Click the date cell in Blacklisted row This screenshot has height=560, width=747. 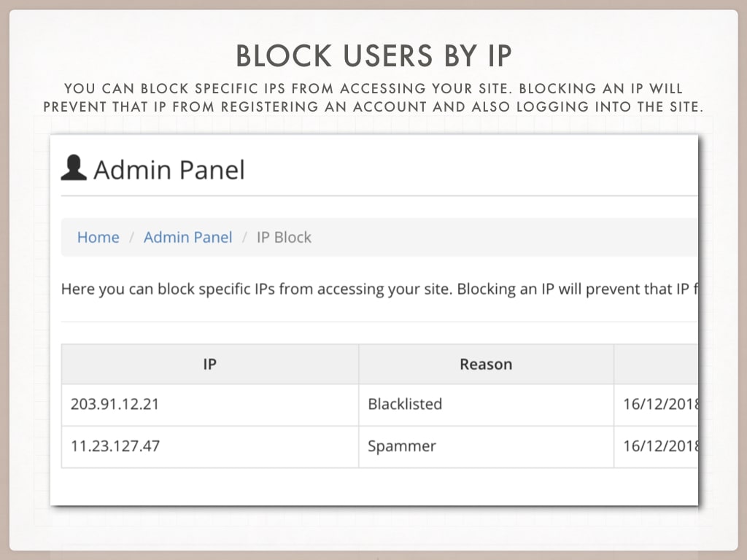[x=657, y=404]
